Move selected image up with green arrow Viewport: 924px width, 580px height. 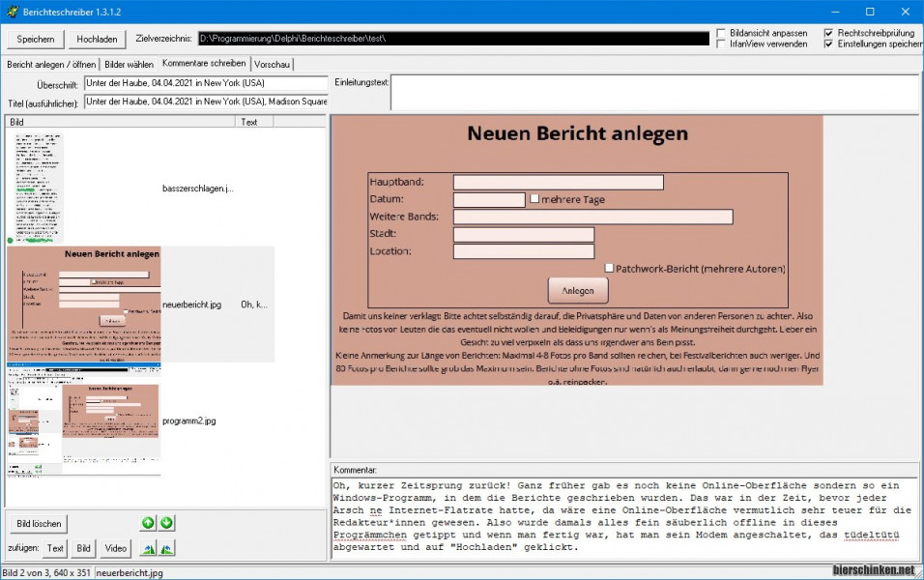point(148,523)
